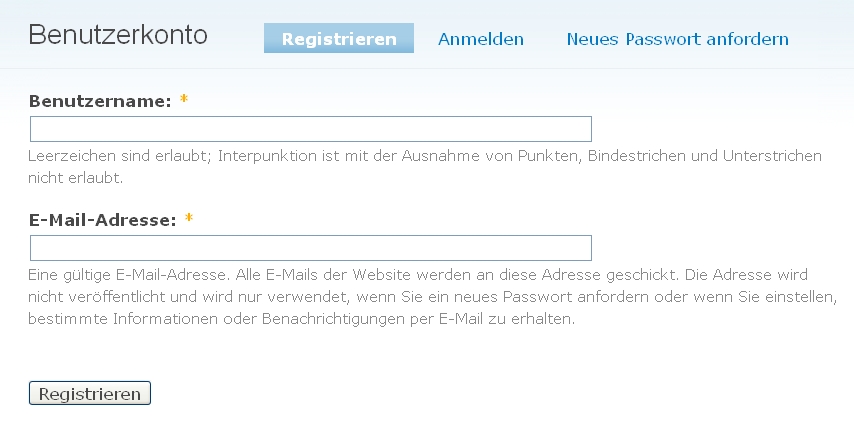
Task: Open the Anmelden tab
Action: tap(481, 39)
